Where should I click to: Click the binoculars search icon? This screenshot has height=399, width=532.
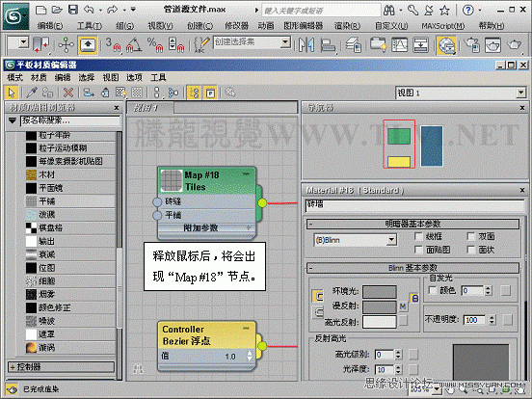coord(389,11)
